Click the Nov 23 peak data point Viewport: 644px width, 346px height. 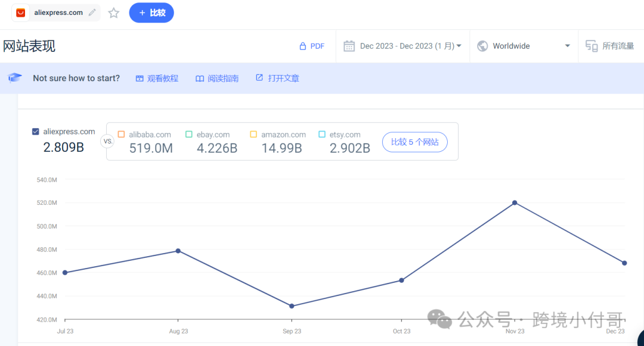coord(515,202)
